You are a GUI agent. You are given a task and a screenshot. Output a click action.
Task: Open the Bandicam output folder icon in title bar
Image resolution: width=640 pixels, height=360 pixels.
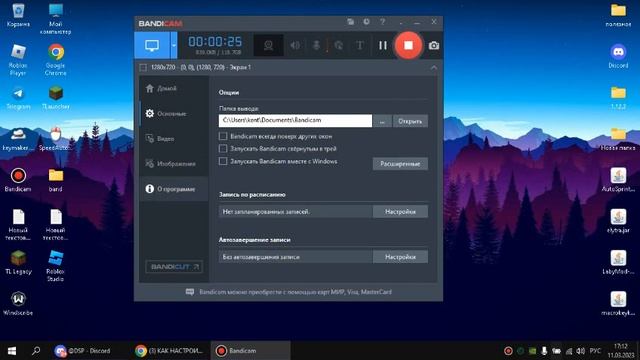pyautogui.click(x=350, y=22)
